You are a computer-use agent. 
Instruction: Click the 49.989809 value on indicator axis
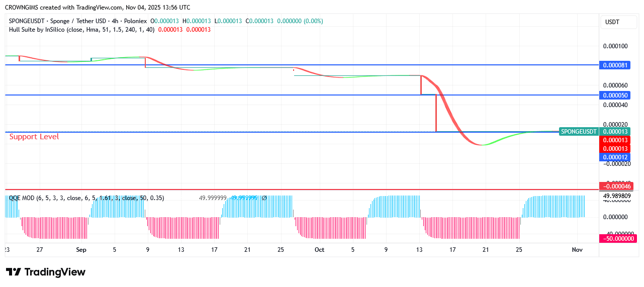pos(616,196)
